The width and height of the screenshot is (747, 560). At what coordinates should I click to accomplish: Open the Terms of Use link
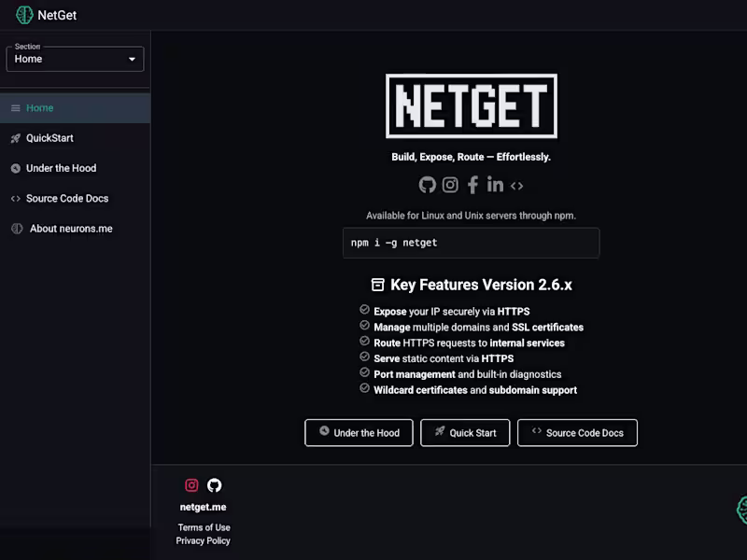click(x=203, y=527)
